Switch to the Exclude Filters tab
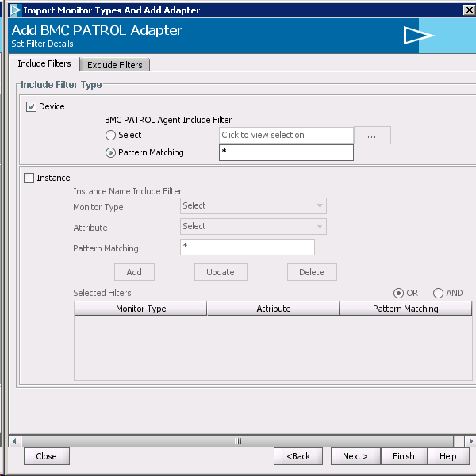 coord(114,65)
